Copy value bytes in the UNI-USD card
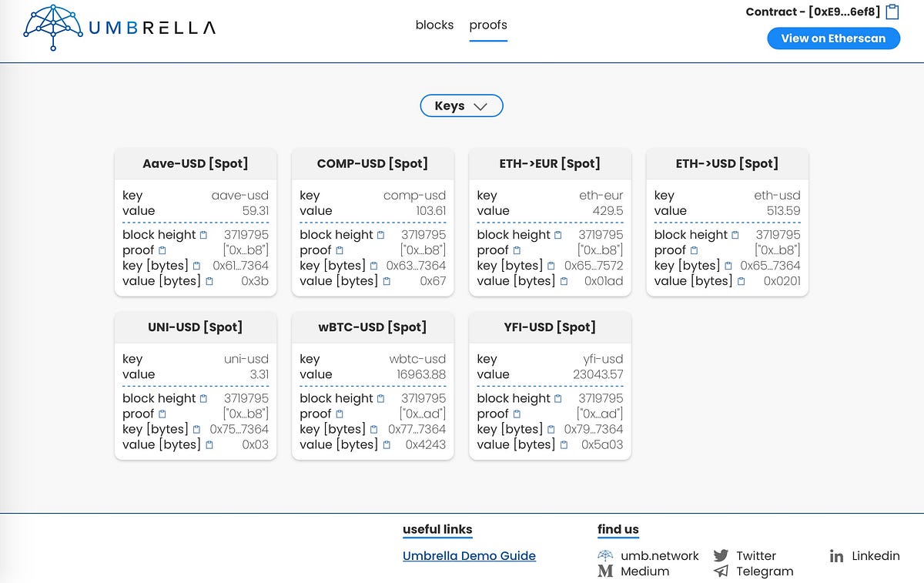 click(x=209, y=444)
